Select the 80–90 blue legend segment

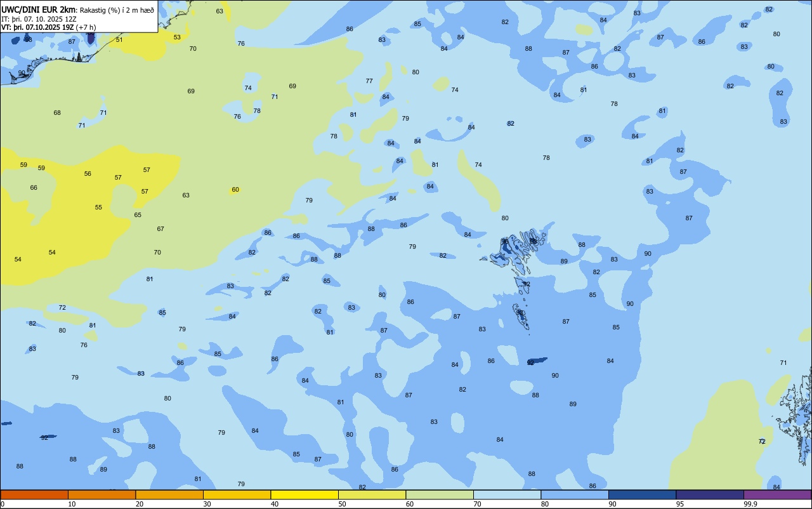(x=575, y=494)
